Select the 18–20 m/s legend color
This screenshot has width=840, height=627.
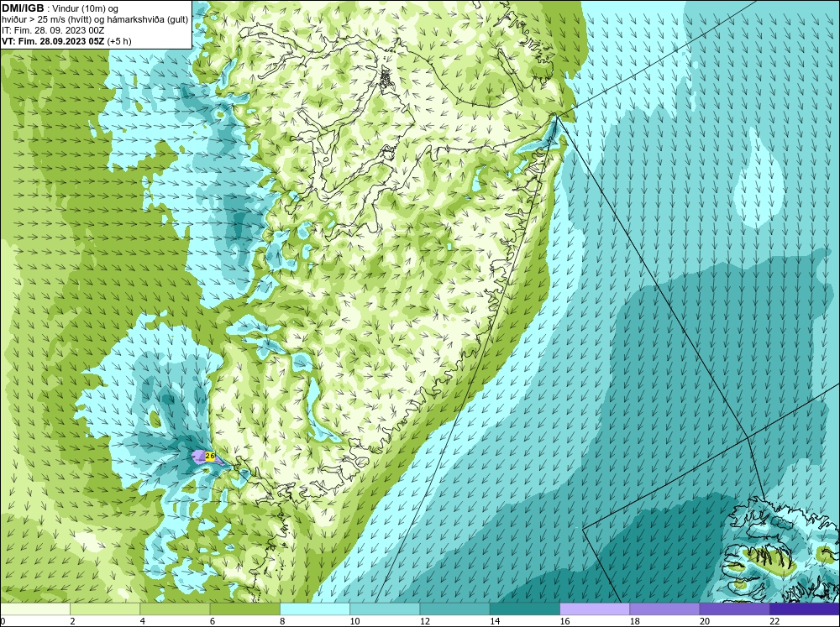(x=664, y=609)
